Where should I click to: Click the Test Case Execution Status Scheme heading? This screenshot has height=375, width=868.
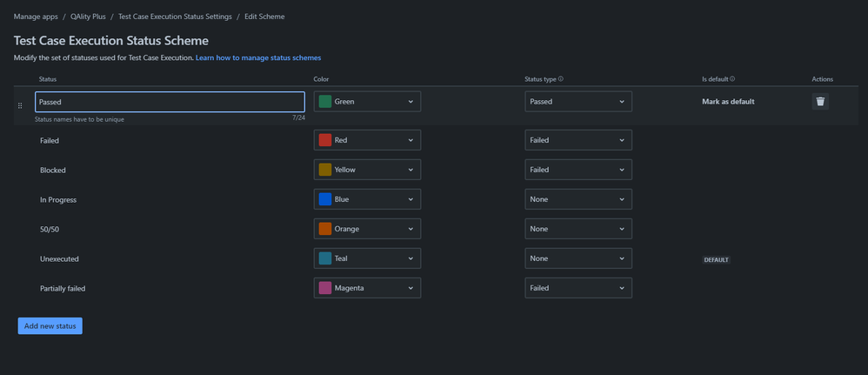(x=110, y=40)
